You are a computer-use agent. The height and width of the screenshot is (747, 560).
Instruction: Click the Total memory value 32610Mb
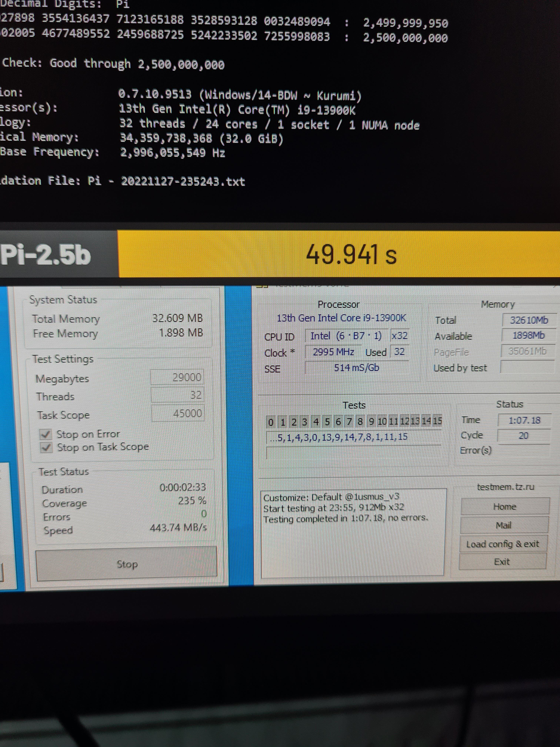pos(529,320)
